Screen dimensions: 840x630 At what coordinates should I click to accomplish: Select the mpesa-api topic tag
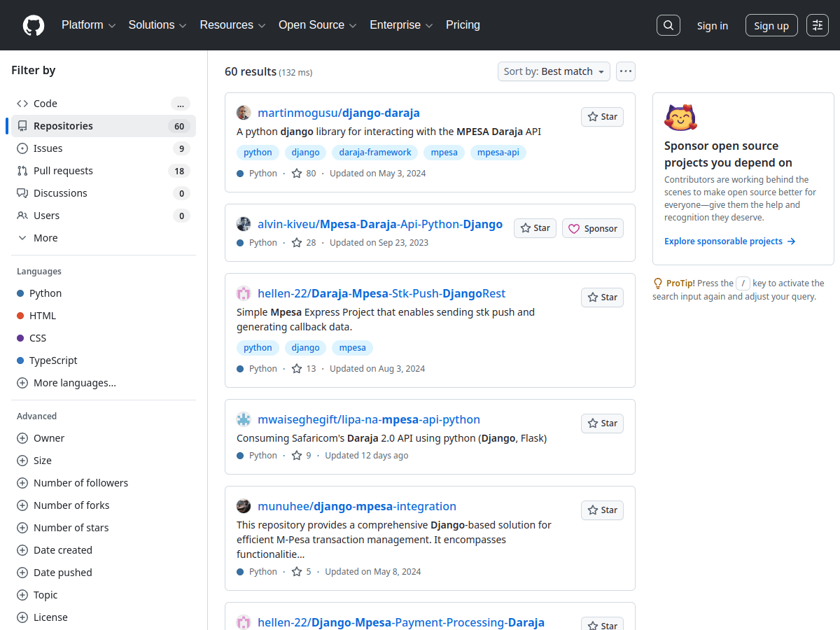pos(498,152)
